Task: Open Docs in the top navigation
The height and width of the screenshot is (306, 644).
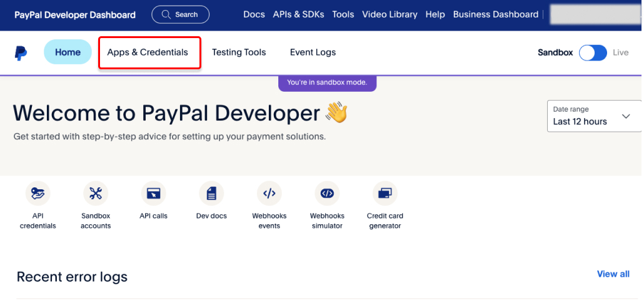Action: [254, 14]
